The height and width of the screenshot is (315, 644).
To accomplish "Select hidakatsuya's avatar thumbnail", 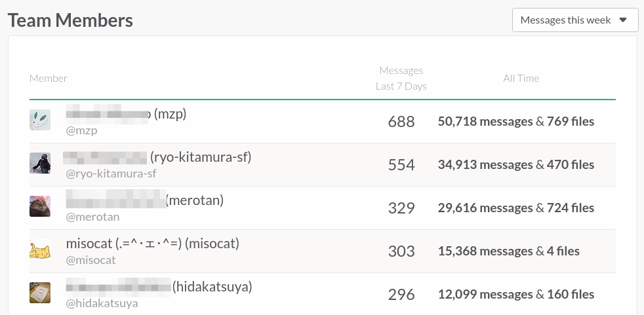I will (40, 293).
